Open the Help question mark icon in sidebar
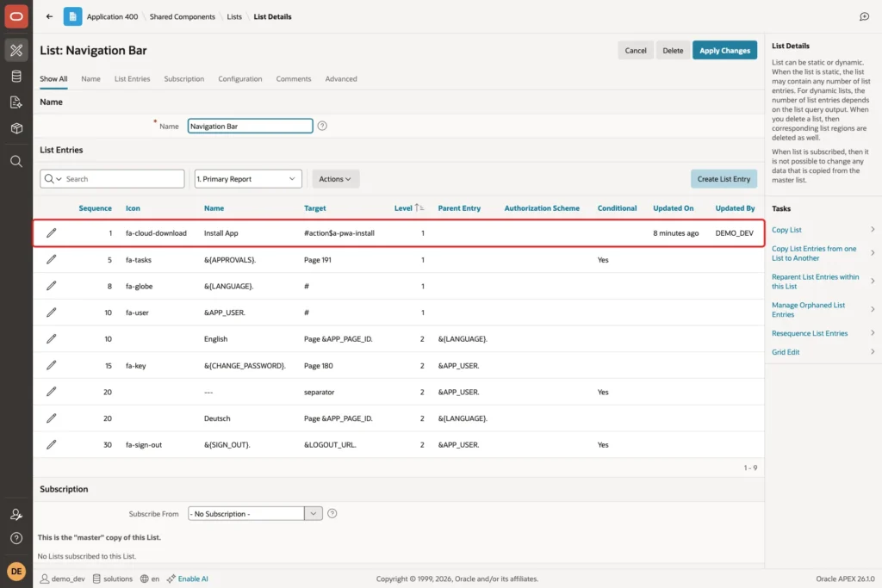The height and width of the screenshot is (588, 882). click(16, 539)
